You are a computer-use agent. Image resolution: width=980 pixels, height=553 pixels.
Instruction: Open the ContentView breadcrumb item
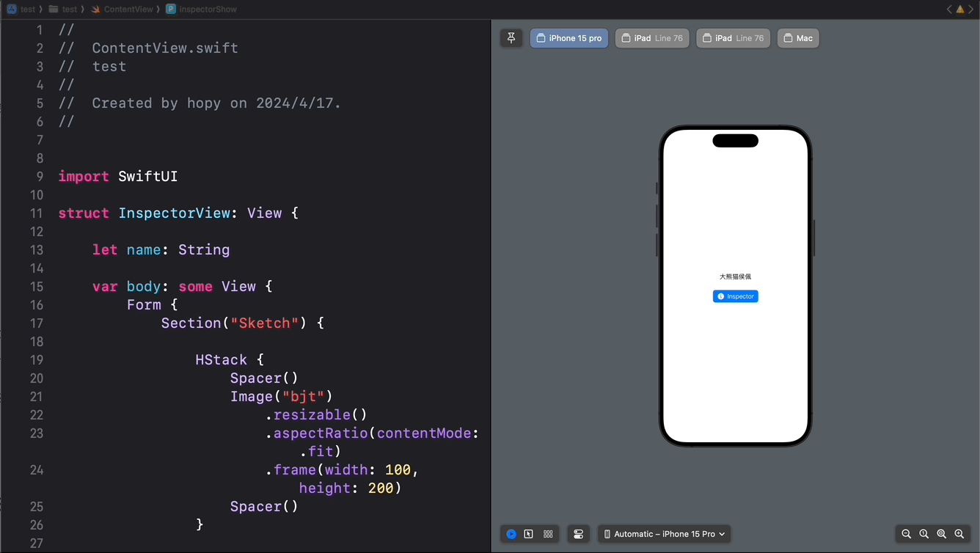[x=122, y=9]
